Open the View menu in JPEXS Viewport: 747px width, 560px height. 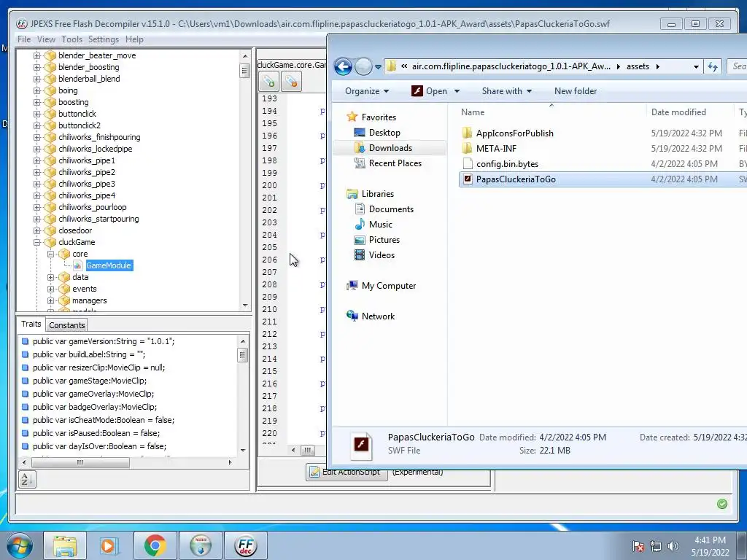tap(46, 39)
